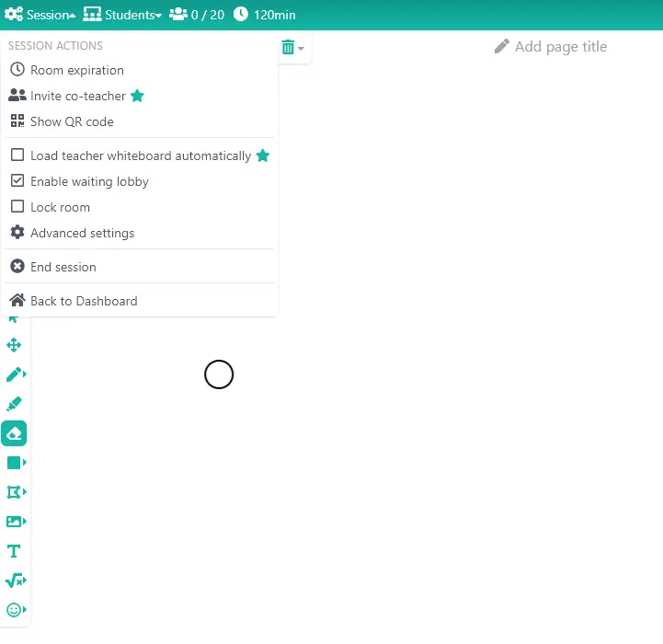Viewport: 663px width, 644px height.
Task: Click Add page title field
Action: point(561,47)
